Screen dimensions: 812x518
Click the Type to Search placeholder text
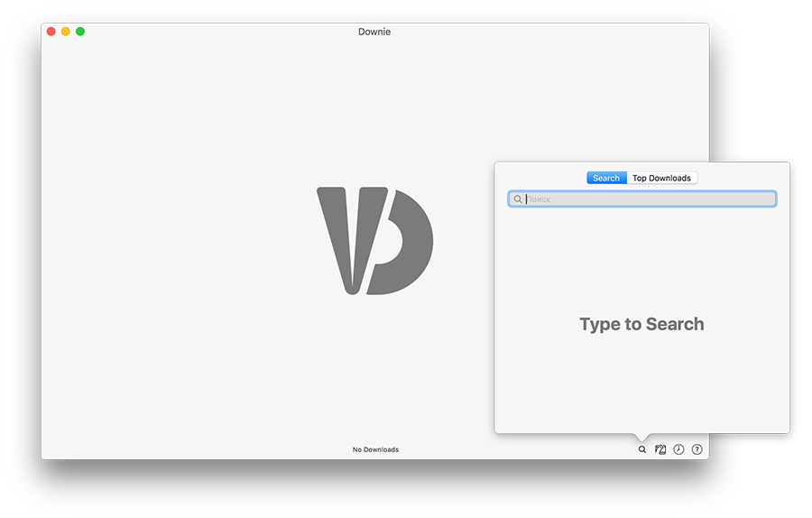[x=641, y=324]
